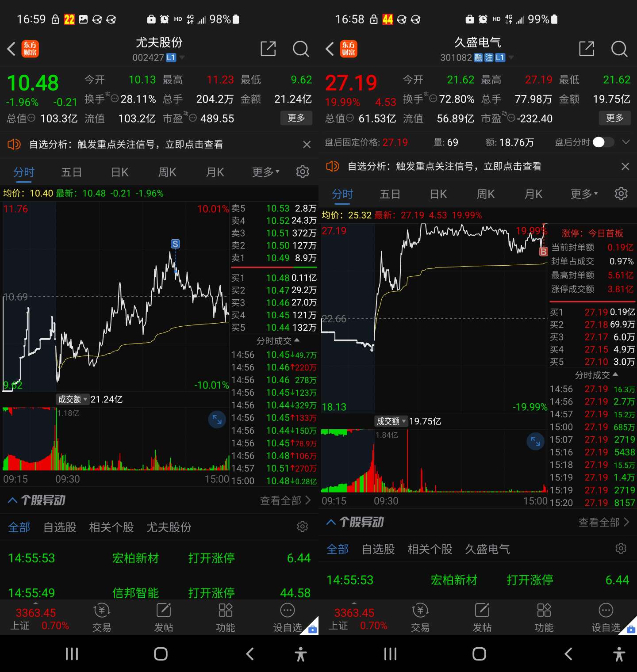Open 自选分析 signal message on 尤夫股份 page

126,144
